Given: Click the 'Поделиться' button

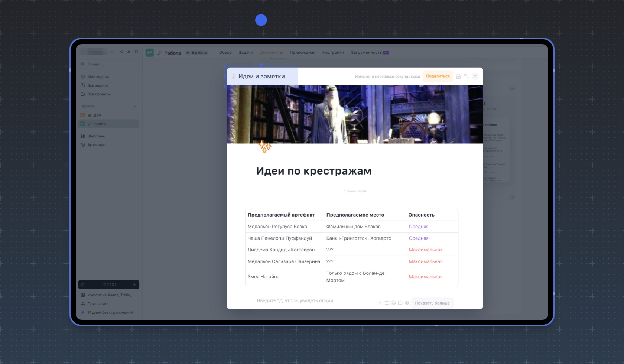Looking at the screenshot, I should pos(438,76).
